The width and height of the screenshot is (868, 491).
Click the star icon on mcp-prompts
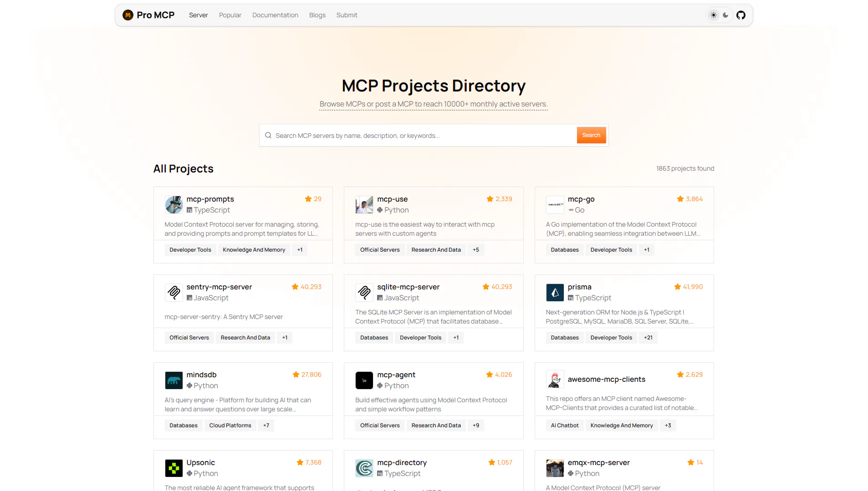[308, 199]
